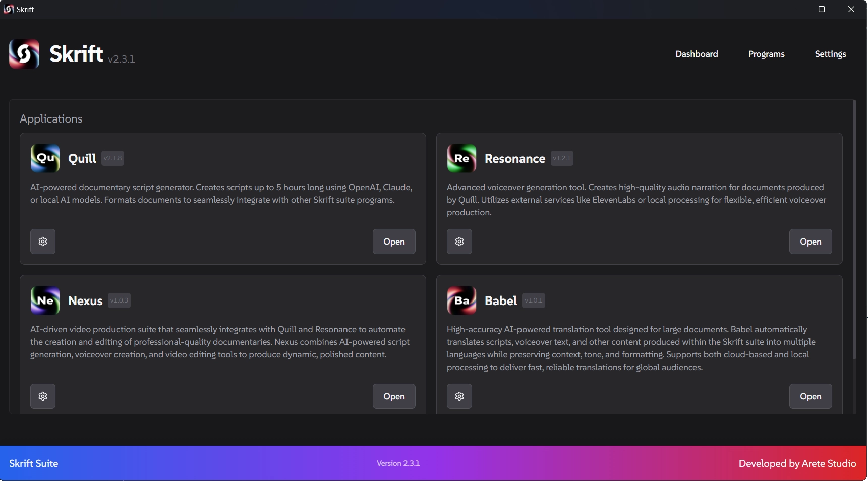Click the Nexus v1.0.3 version badge
The width and height of the screenshot is (868, 481).
(120, 300)
